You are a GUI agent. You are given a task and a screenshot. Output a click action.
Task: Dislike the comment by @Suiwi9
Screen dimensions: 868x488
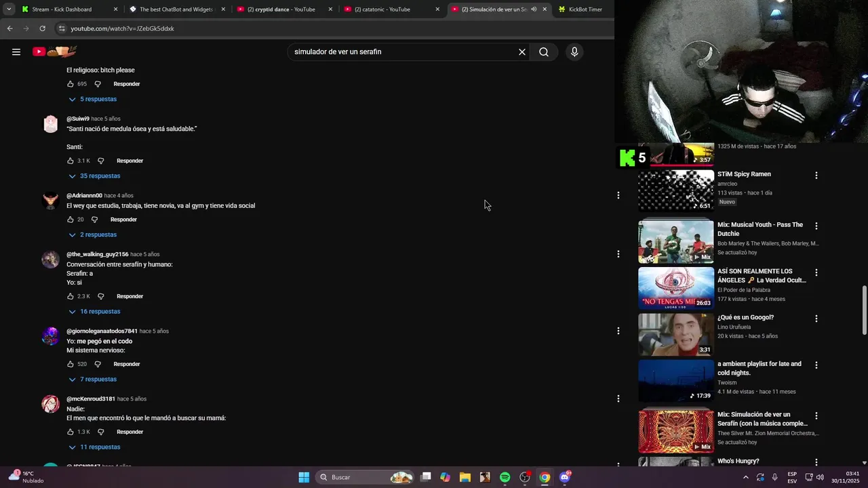[x=100, y=161]
